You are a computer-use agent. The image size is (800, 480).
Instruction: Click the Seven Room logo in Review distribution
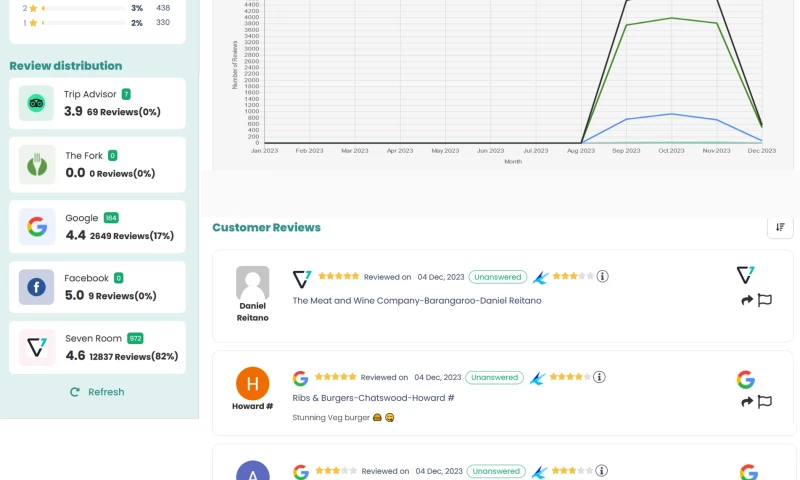click(x=37, y=348)
